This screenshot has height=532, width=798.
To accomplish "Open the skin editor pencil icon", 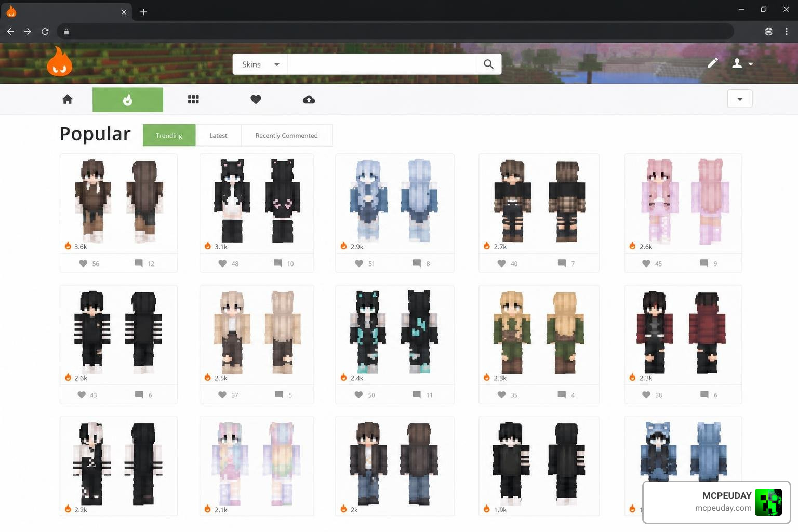I will pos(713,63).
